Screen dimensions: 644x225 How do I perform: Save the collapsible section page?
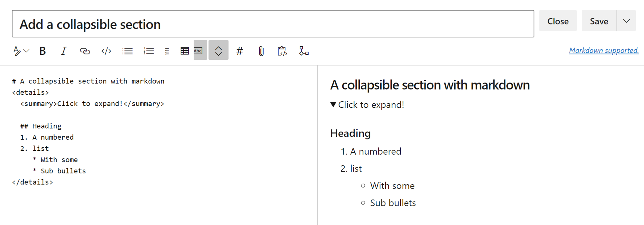click(x=599, y=21)
